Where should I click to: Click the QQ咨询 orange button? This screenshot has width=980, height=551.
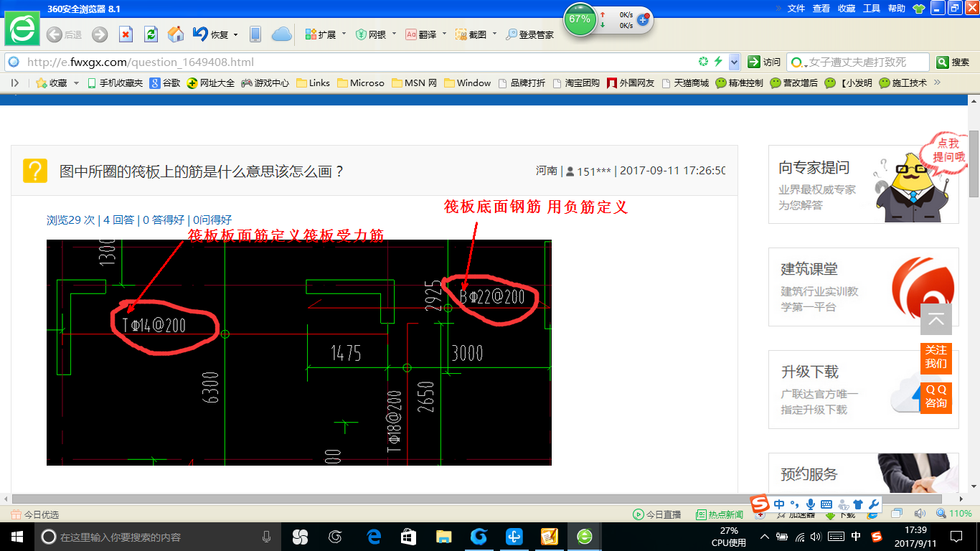pos(936,397)
